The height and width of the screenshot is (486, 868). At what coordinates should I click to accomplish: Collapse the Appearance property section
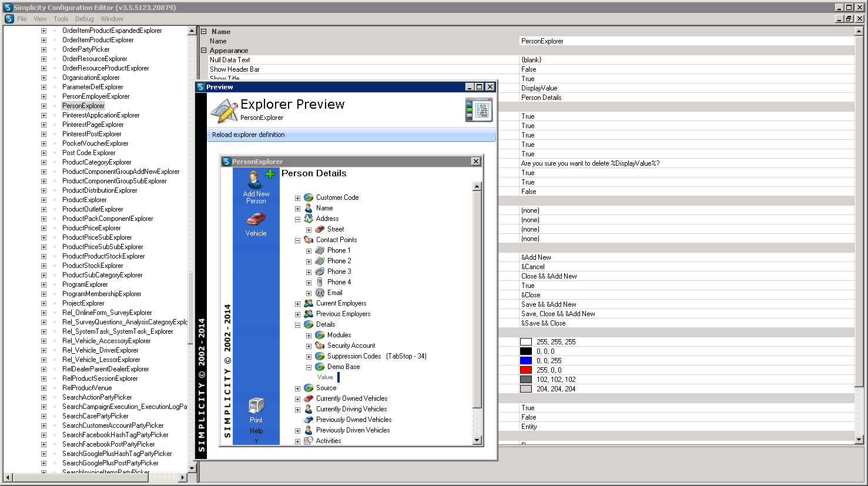pos(204,51)
